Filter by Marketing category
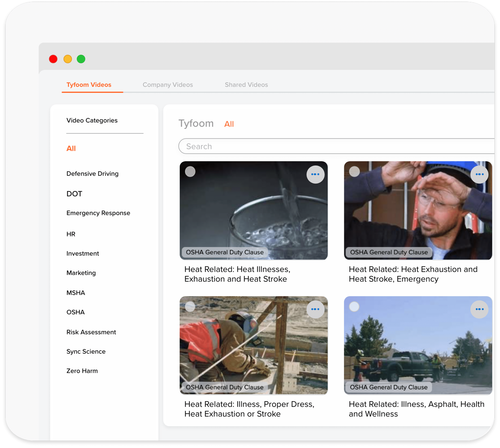 pyautogui.click(x=81, y=273)
